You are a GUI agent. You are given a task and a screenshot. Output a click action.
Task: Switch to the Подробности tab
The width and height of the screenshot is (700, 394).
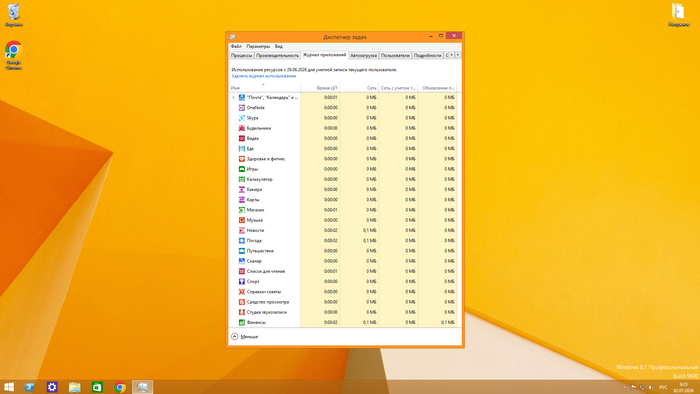(x=427, y=55)
